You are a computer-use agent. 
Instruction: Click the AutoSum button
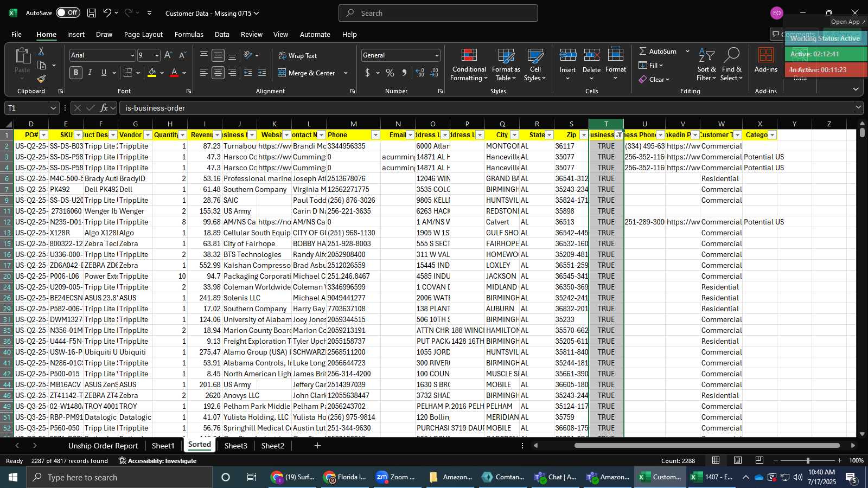pyautogui.click(x=658, y=51)
